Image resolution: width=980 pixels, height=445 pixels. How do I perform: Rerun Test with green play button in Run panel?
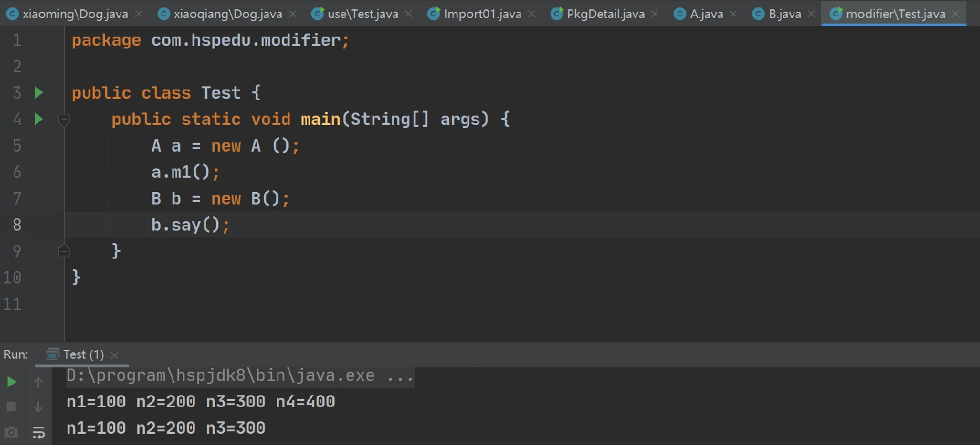(x=11, y=382)
